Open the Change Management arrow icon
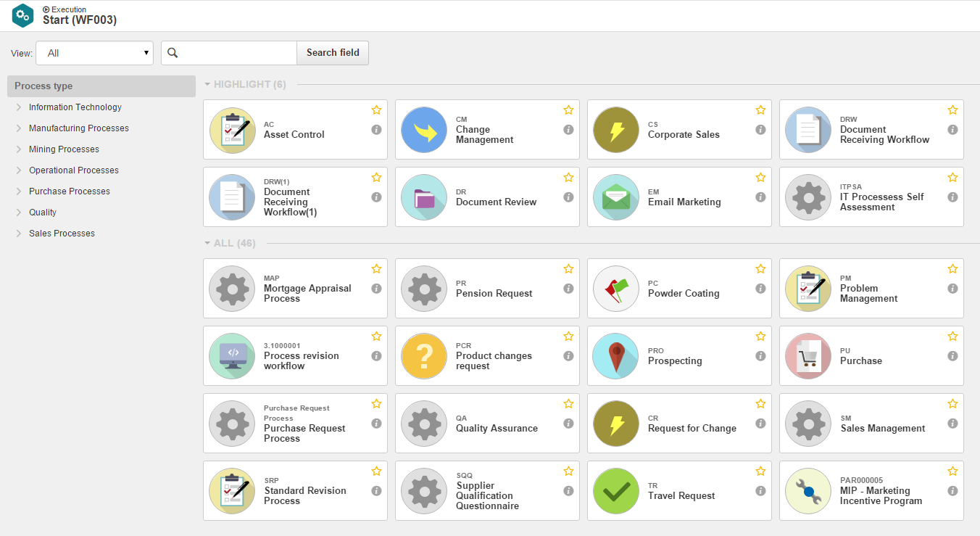The width and height of the screenshot is (980, 536). click(425, 131)
